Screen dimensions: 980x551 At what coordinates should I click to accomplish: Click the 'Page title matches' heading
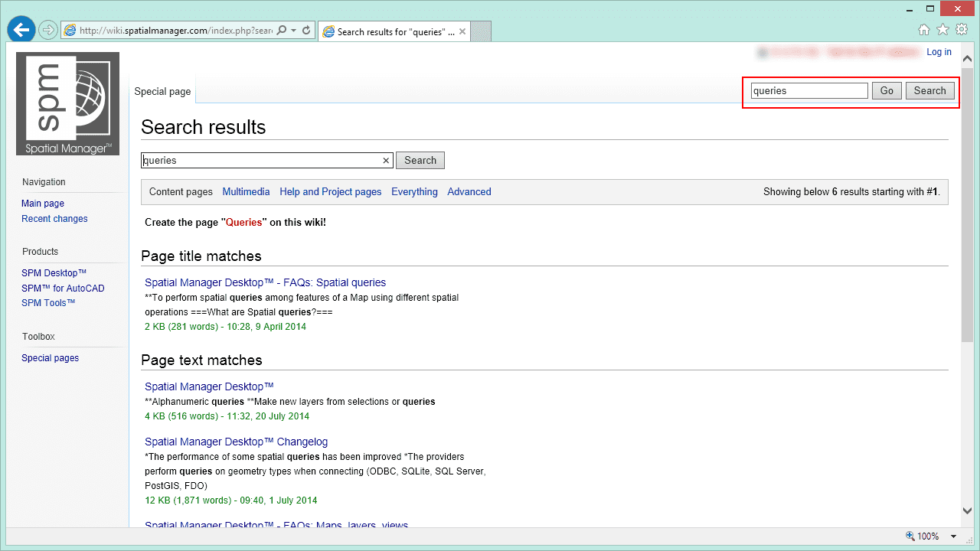click(x=201, y=256)
